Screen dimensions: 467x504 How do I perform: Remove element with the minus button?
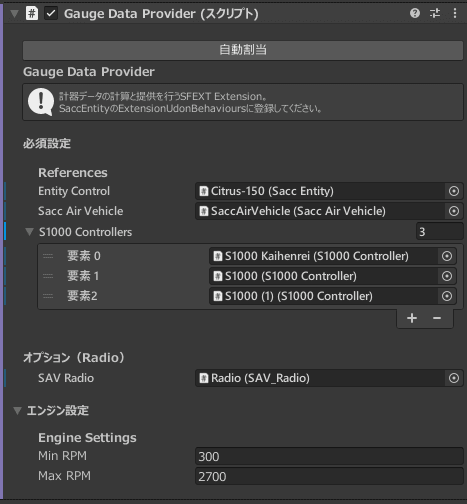[437, 318]
